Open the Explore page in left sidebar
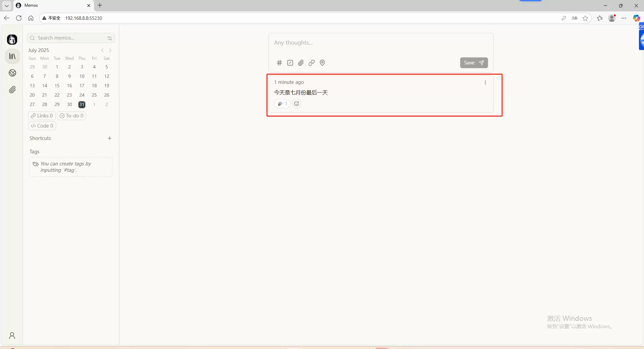The image size is (644, 349). [x=12, y=73]
